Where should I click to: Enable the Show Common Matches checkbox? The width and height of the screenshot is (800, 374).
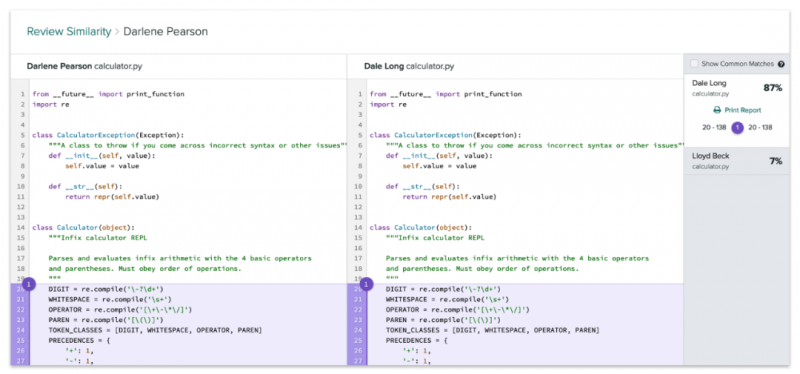(x=694, y=64)
